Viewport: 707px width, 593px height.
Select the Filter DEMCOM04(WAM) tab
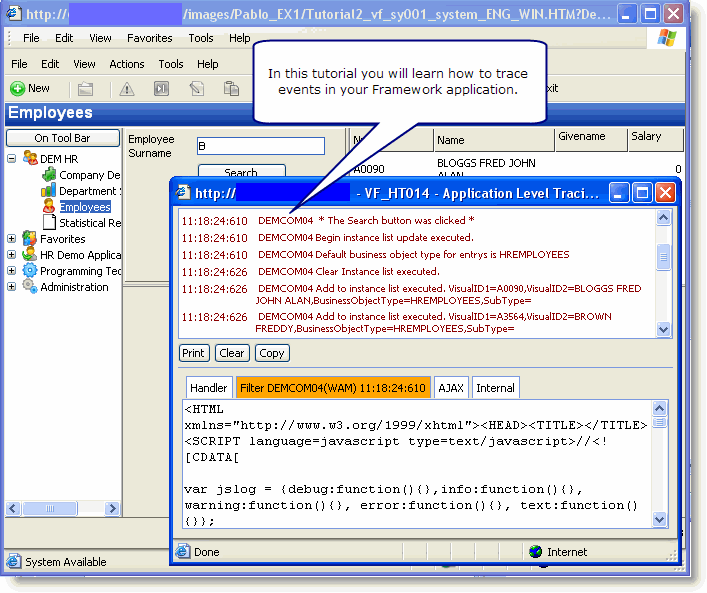pos(333,388)
